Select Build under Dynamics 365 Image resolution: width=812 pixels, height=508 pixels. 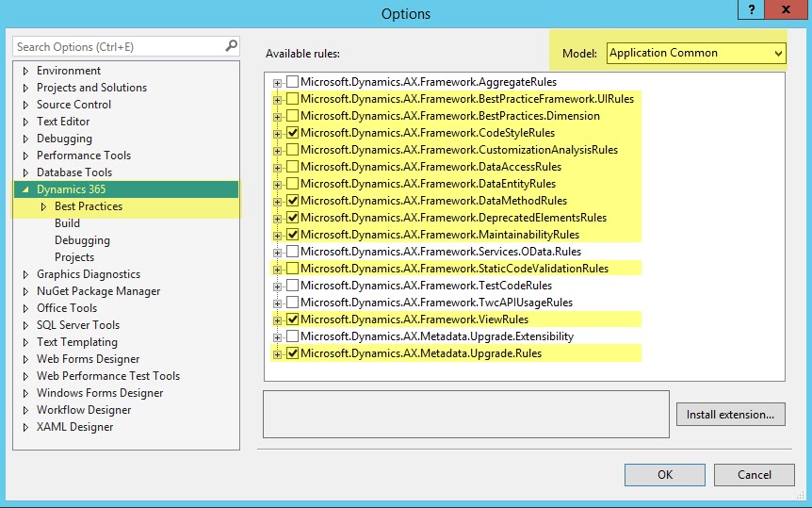tap(67, 223)
